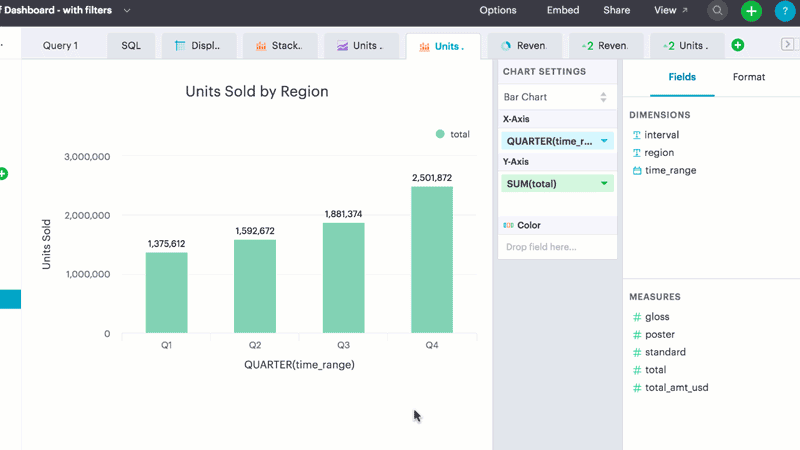
Task: Open the SQL tab
Action: [x=131, y=46]
